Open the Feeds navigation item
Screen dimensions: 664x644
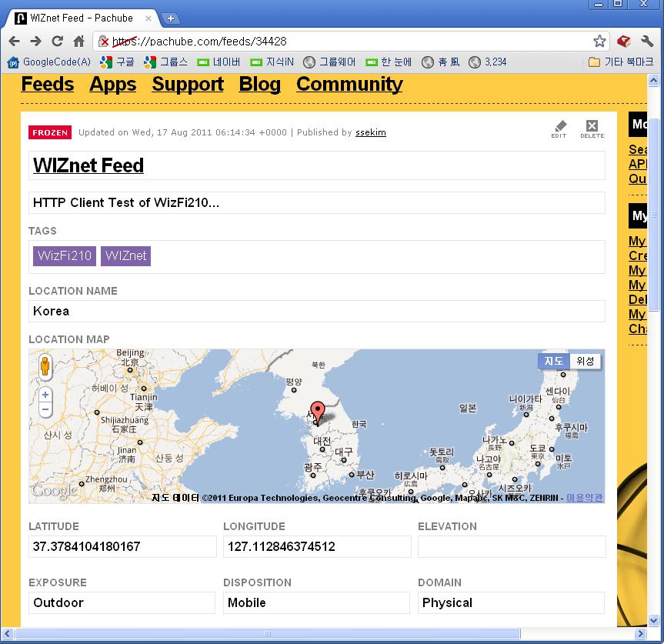point(48,85)
